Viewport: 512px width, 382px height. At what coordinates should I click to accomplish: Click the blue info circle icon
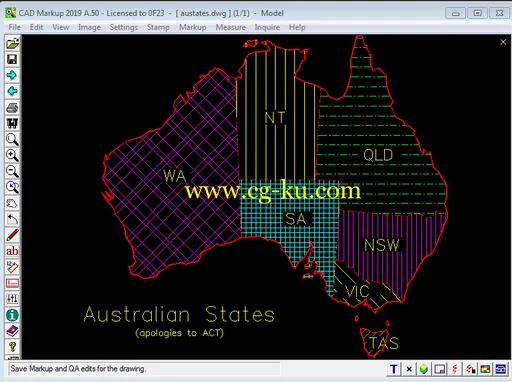12,315
